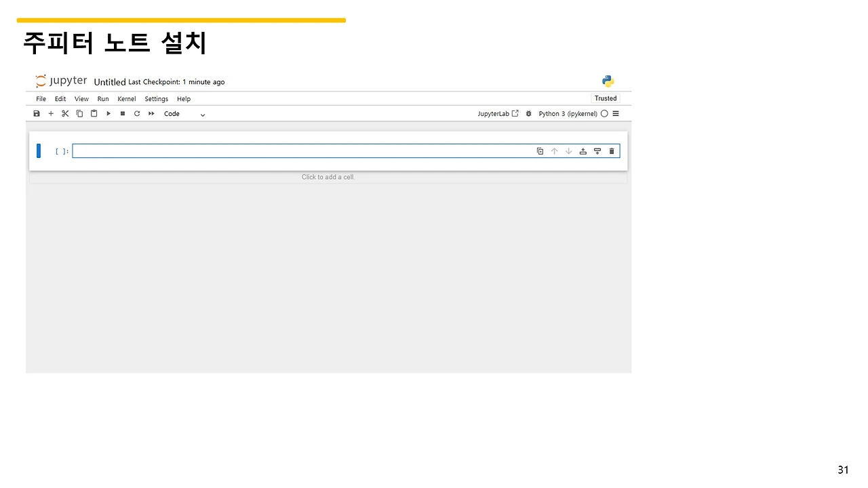Check the kernel status circle indicator

click(604, 114)
